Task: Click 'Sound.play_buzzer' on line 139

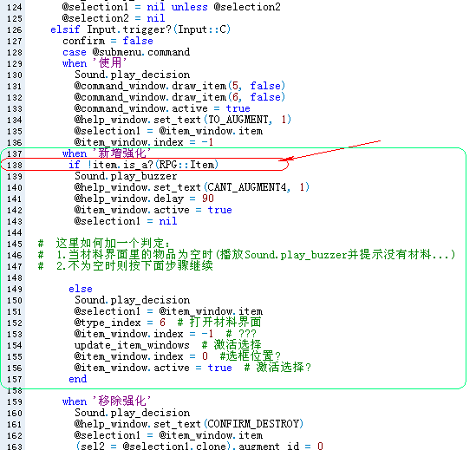Action: click(126, 176)
